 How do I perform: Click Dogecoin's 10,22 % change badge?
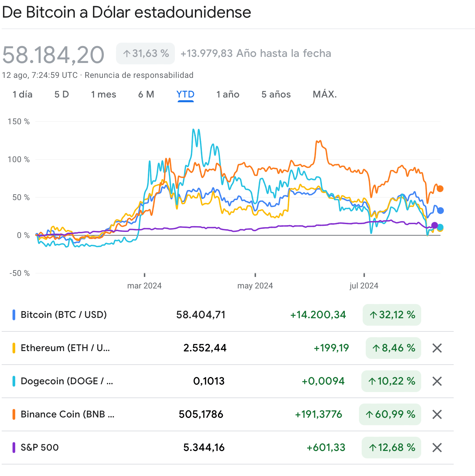pos(391,381)
